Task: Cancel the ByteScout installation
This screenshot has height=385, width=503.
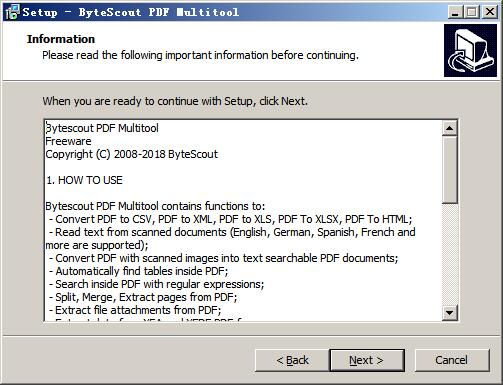Action: click(x=452, y=360)
